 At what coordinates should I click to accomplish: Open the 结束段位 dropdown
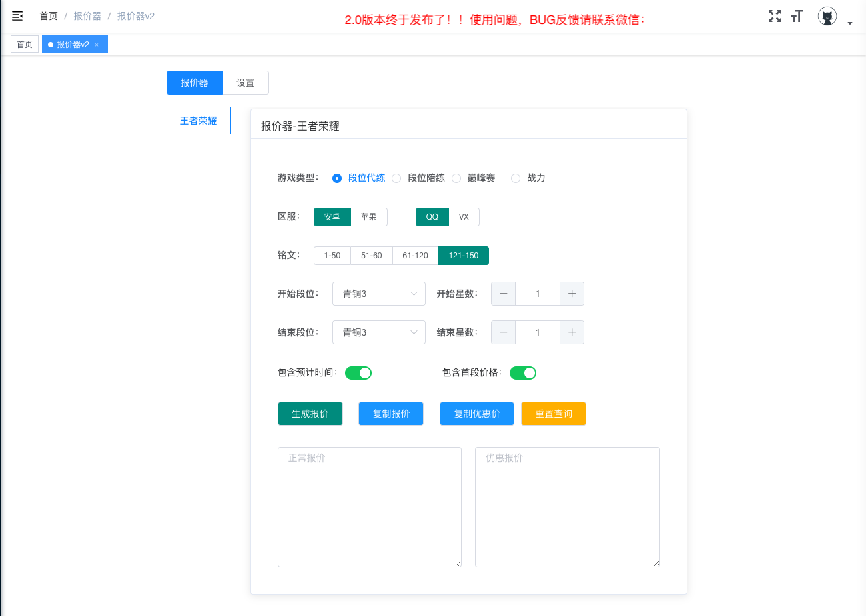(x=378, y=332)
